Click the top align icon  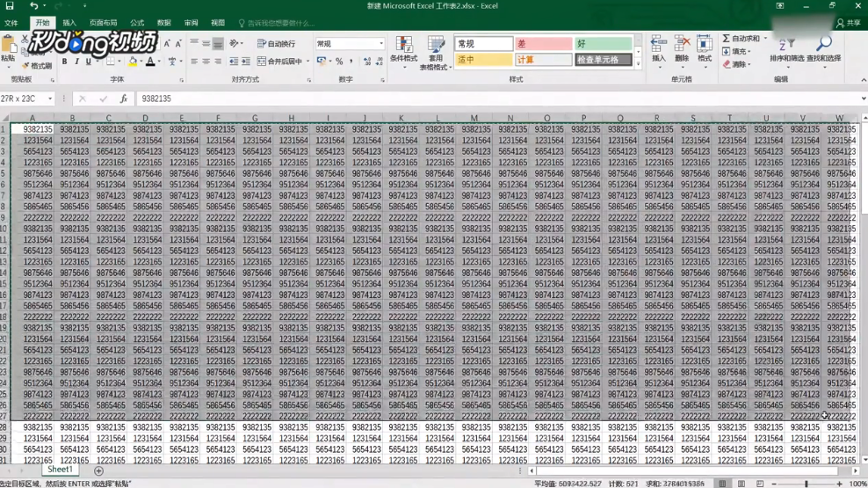[x=194, y=43]
